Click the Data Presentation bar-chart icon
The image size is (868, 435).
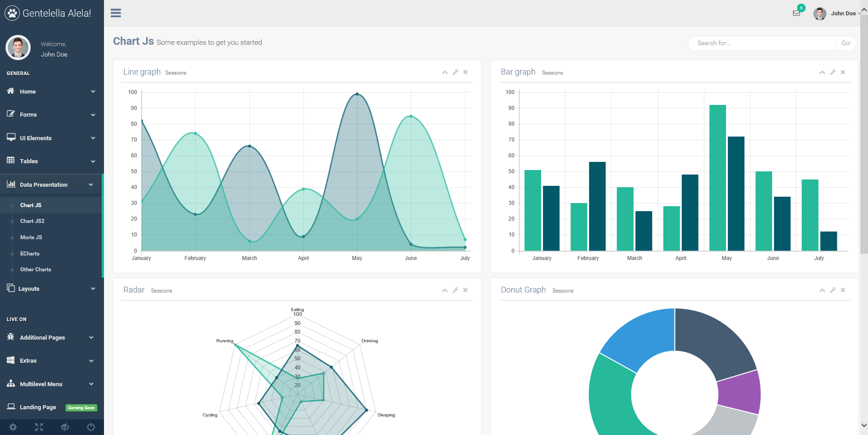click(x=11, y=184)
